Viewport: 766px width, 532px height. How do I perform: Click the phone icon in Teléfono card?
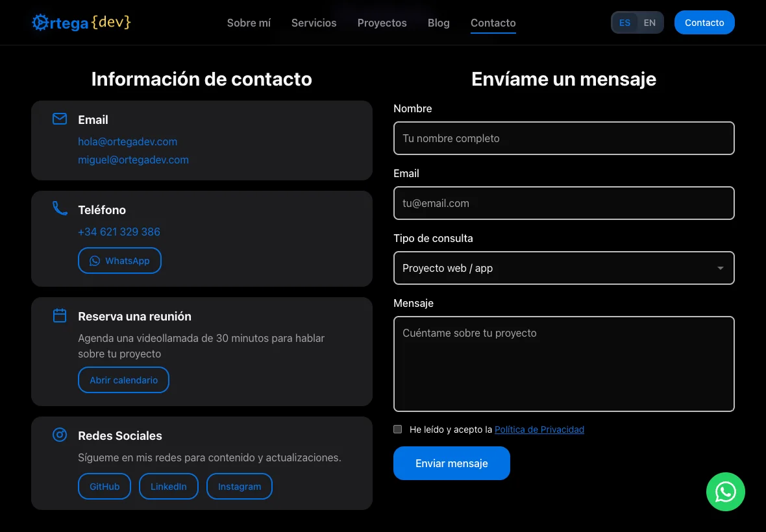pos(59,208)
